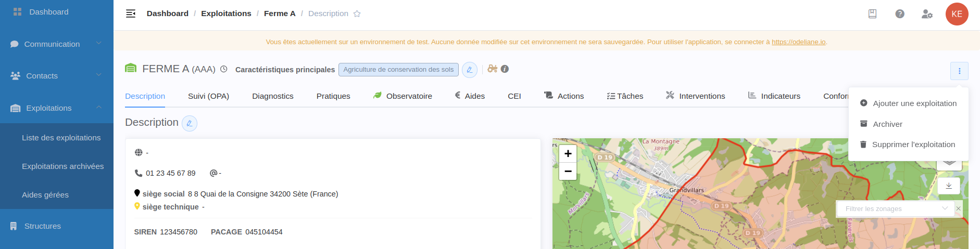The width and height of the screenshot is (980, 249).
Task: Star the Description page as favorite
Action: click(357, 14)
